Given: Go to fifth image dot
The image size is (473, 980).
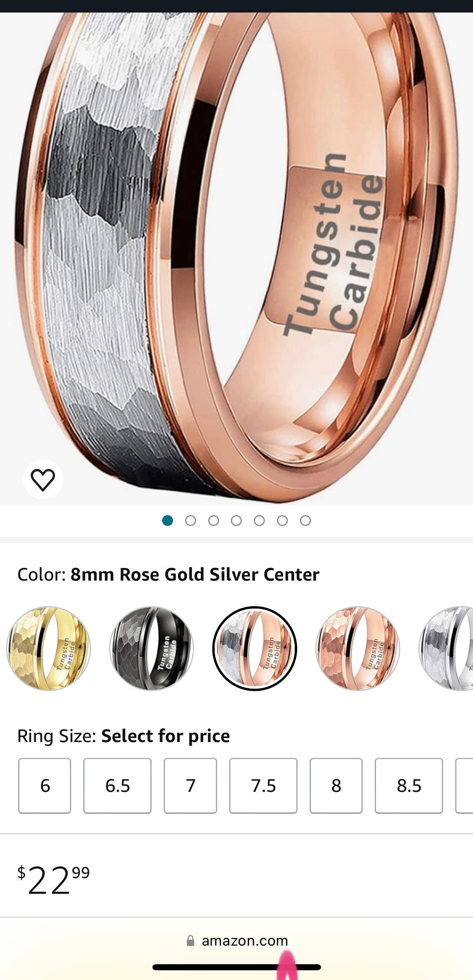Looking at the screenshot, I should (260, 520).
